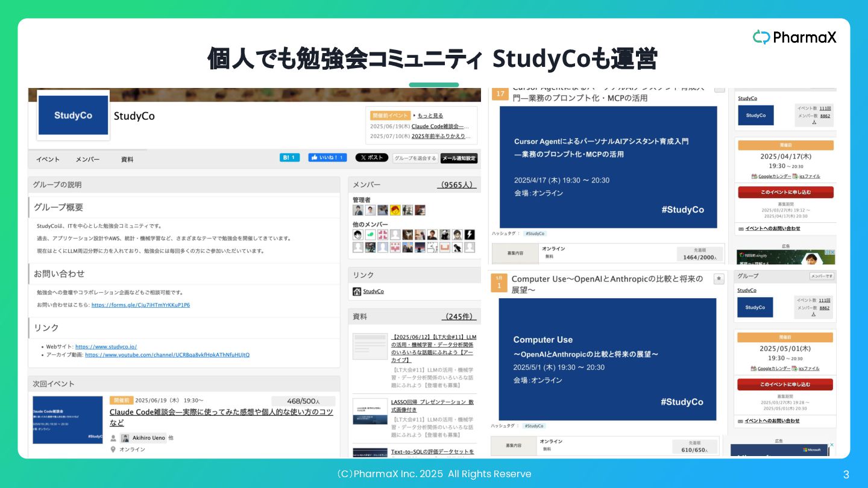Open イベントへのお問い合わせ for 04/17 event
This screenshot has height=488, width=868.
pos(773,228)
